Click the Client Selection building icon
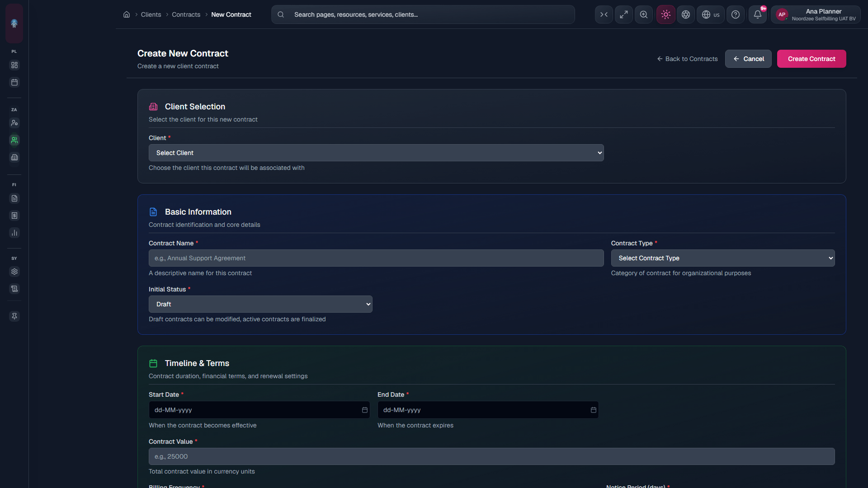The image size is (868, 488). point(153,107)
